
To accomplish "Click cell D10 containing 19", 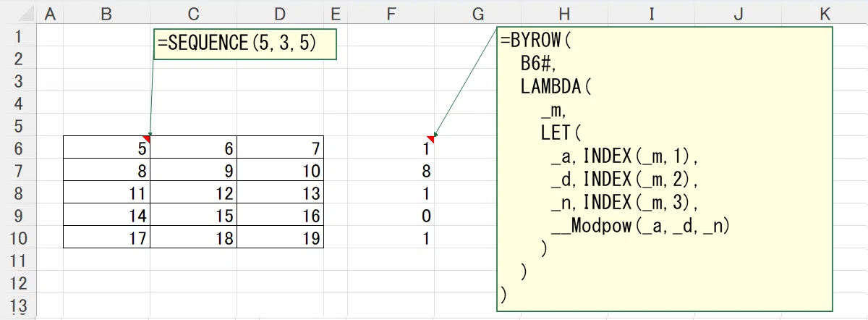I will click(280, 238).
